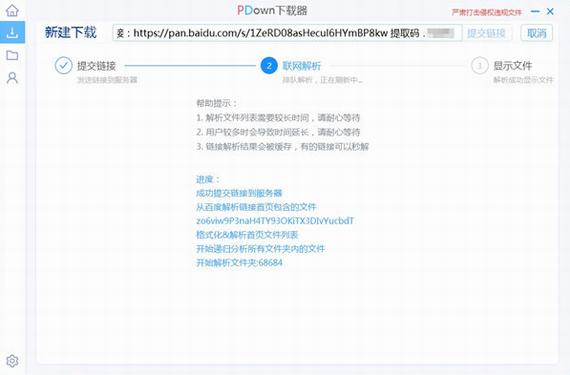Click progress line 从百度解析链接首页包含的文件
This screenshot has width=570, height=375.
click(x=256, y=207)
